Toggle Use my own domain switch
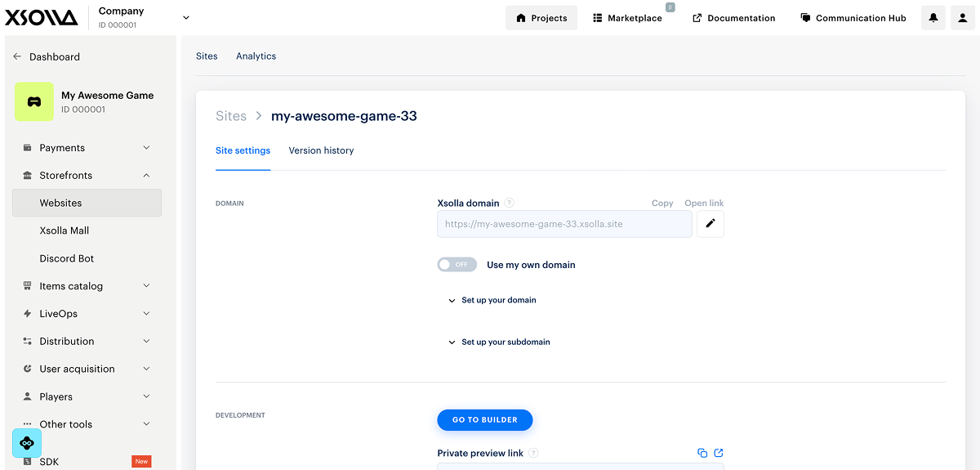 coord(457,265)
